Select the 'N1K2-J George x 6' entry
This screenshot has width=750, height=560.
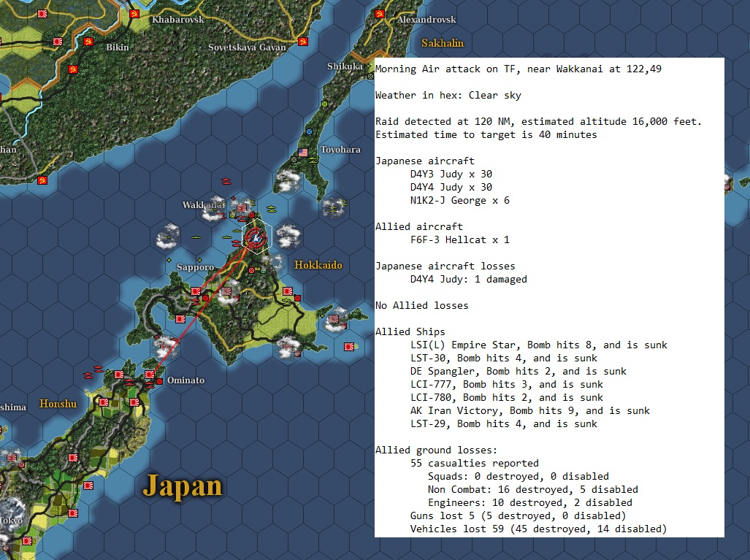(x=459, y=200)
